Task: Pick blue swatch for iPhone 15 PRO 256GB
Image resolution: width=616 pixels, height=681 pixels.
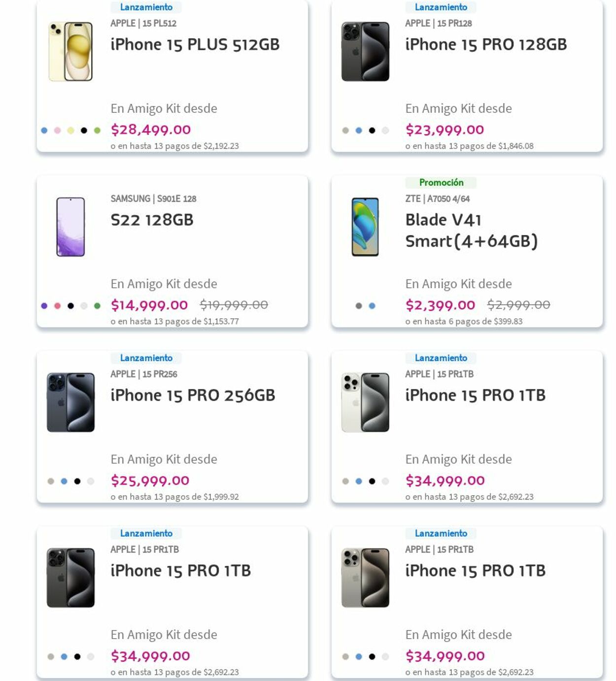Action: 64,481
